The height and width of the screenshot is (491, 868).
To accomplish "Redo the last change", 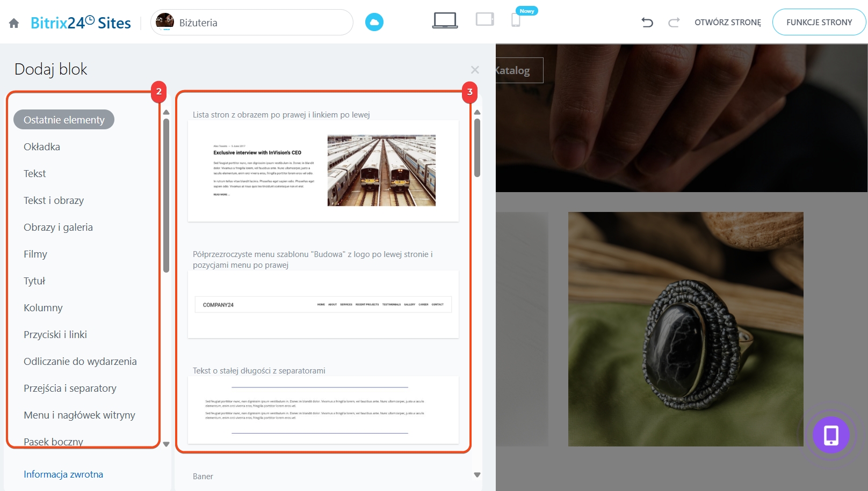I will tap(674, 22).
